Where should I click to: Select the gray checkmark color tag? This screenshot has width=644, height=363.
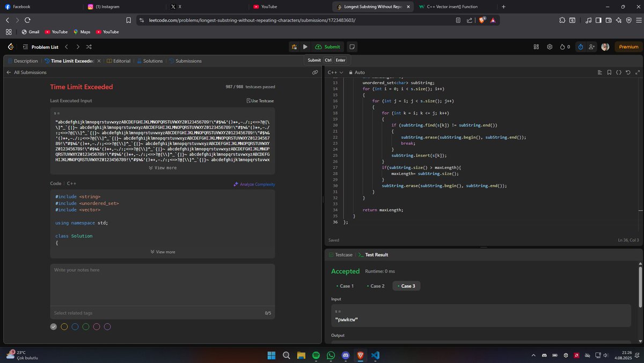point(54,327)
